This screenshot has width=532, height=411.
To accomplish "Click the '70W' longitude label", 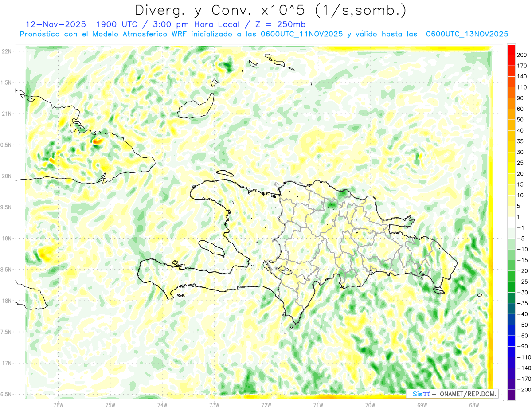I will coord(370,405).
